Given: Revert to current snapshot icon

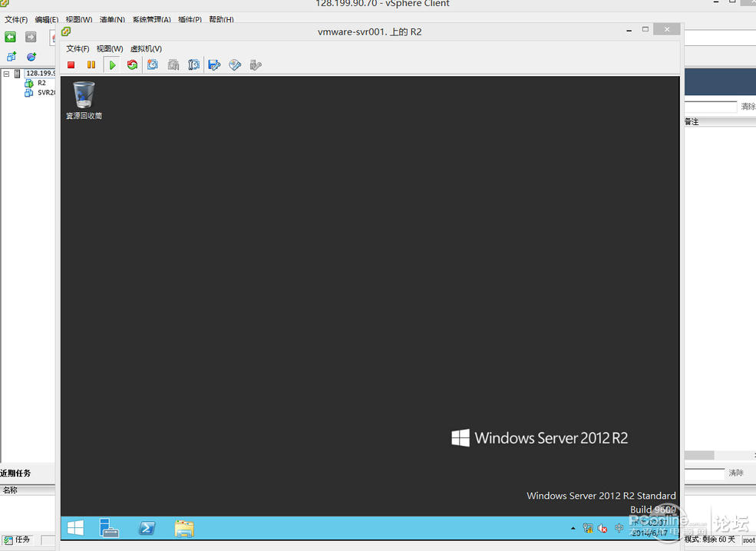Looking at the screenshot, I should (173, 64).
